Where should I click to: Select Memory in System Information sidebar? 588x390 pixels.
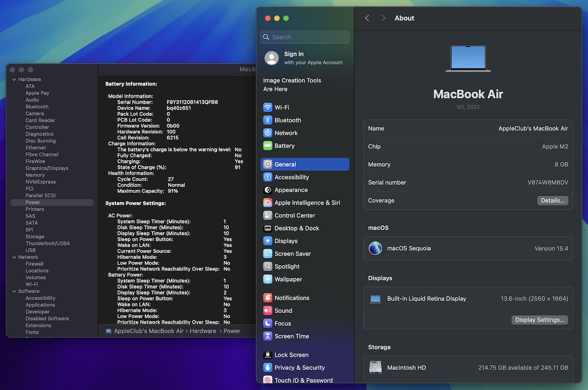pos(35,175)
